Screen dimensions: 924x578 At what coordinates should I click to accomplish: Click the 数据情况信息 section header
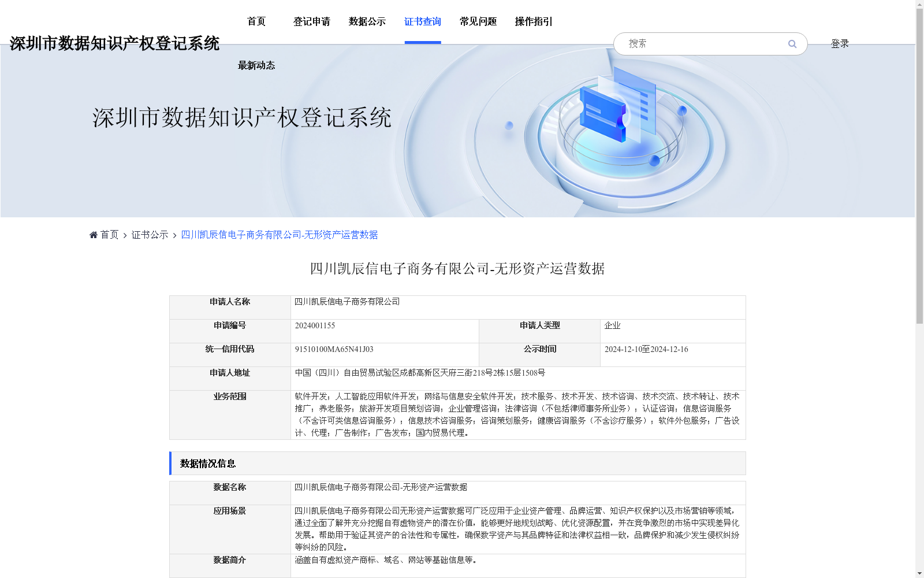[457, 464]
